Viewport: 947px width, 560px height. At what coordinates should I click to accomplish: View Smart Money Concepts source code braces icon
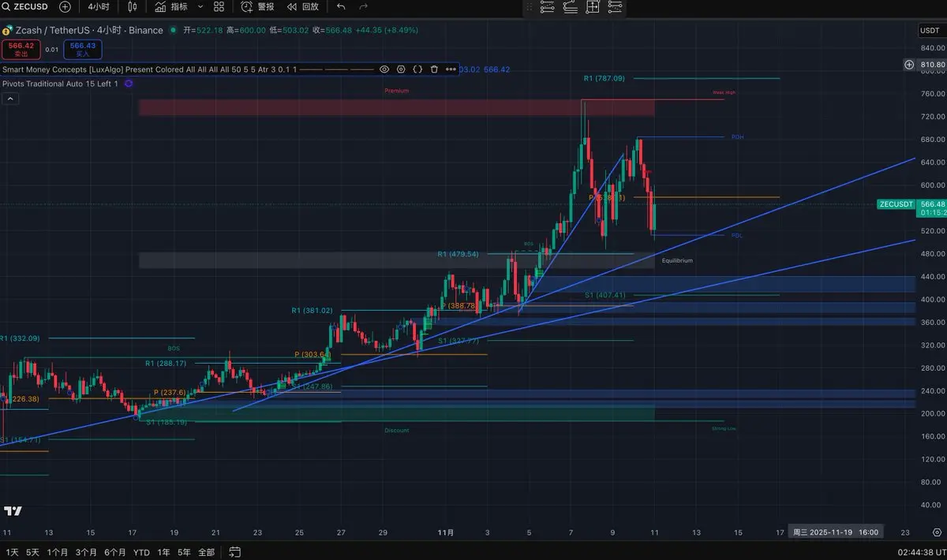[x=417, y=69]
